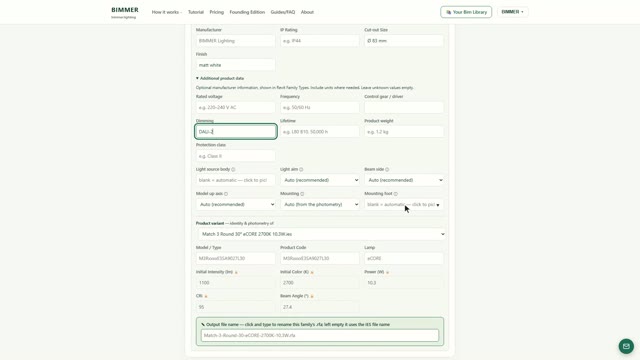Open the Mounting dropdown
This screenshot has height=360, width=640.
(320, 204)
